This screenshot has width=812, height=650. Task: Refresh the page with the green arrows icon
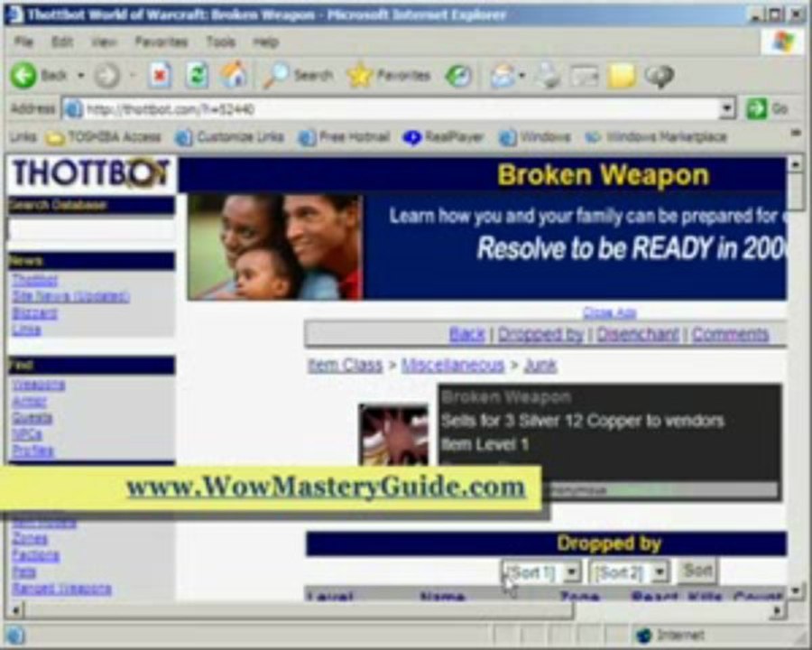point(197,76)
